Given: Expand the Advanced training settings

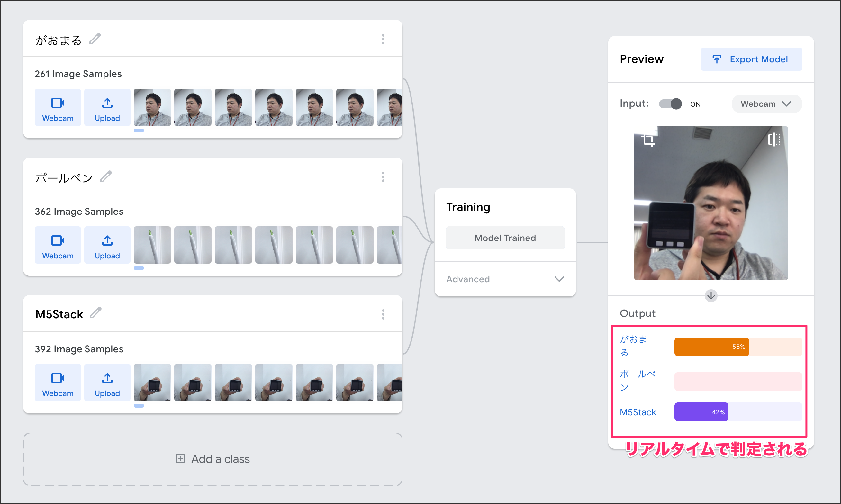Looking at the screenshot, I should click(505, 279).
